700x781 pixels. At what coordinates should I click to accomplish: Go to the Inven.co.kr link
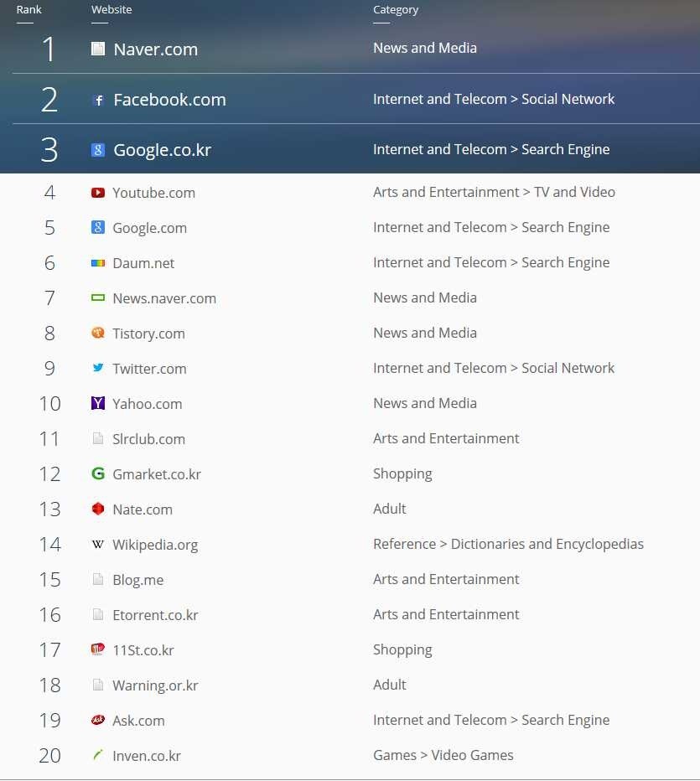pyautogui.click(x=147, y=756)
